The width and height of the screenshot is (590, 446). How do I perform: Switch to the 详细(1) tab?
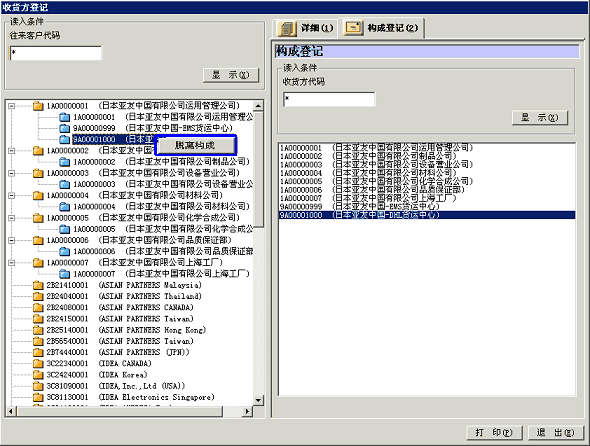305,28
